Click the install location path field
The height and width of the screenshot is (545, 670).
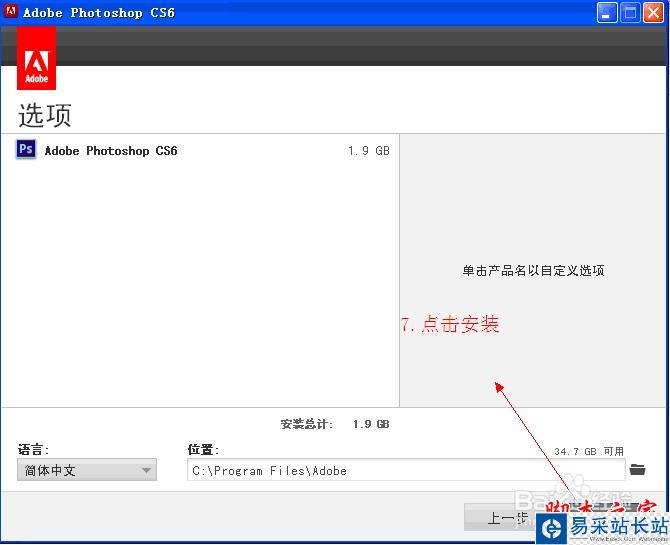click(x=406, y=470)
